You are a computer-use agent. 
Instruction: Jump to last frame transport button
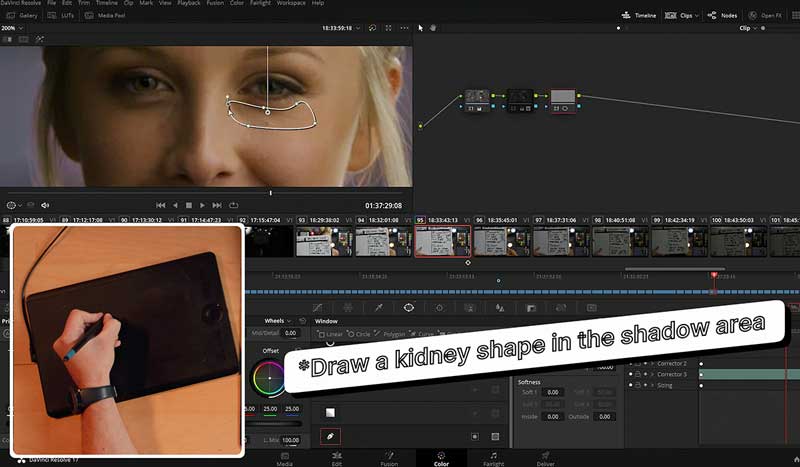pyautogui.click(x=217, y=205)
